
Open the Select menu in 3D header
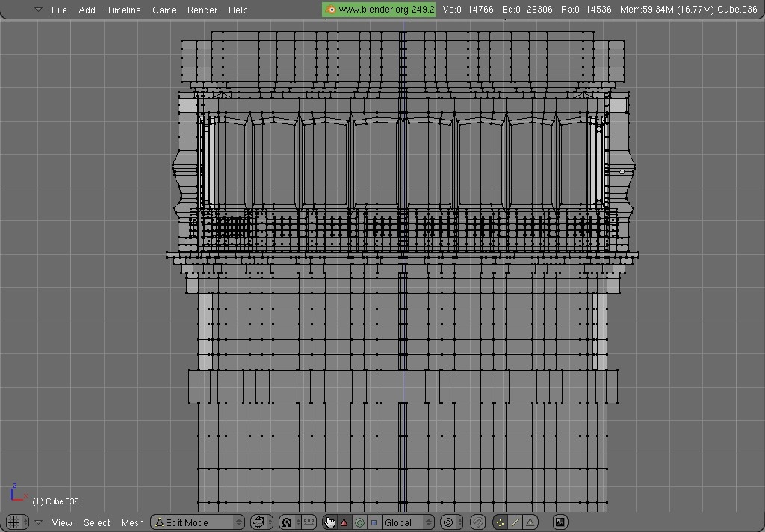coord(96,523)
